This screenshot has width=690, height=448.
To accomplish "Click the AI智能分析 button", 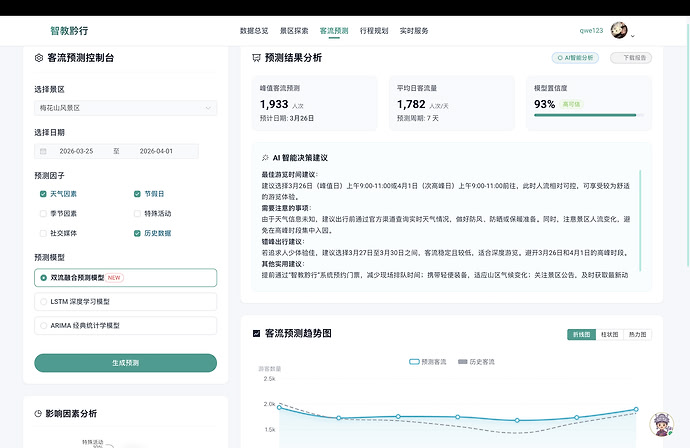I will point(575,58).
